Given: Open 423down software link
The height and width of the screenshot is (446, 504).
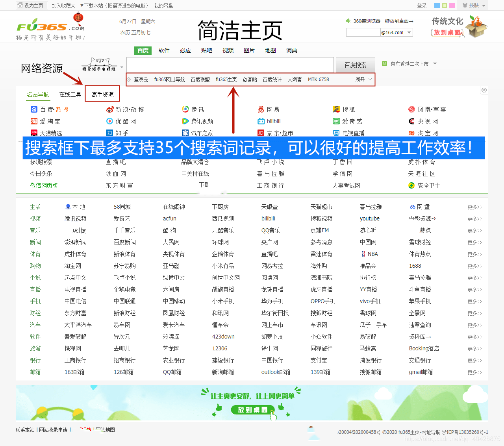Looking at the screenshot, I should point(223,337).
